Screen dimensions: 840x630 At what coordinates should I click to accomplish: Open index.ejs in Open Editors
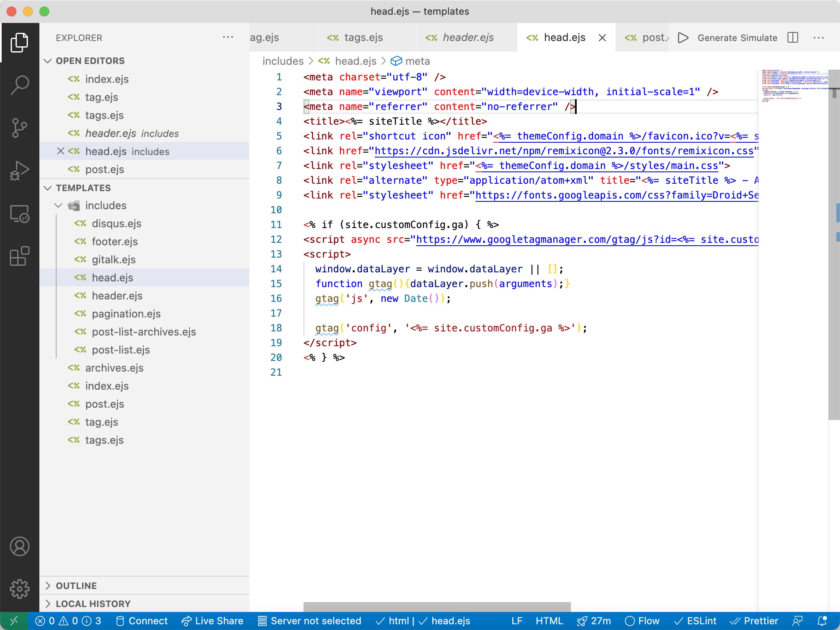click(x=144, y=79)
